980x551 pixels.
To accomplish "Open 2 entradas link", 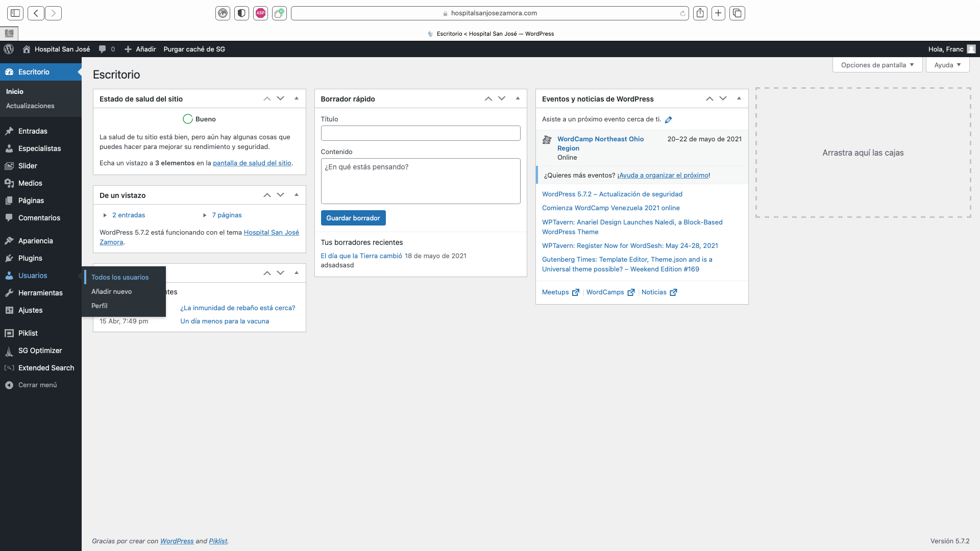I will point(129,215).
